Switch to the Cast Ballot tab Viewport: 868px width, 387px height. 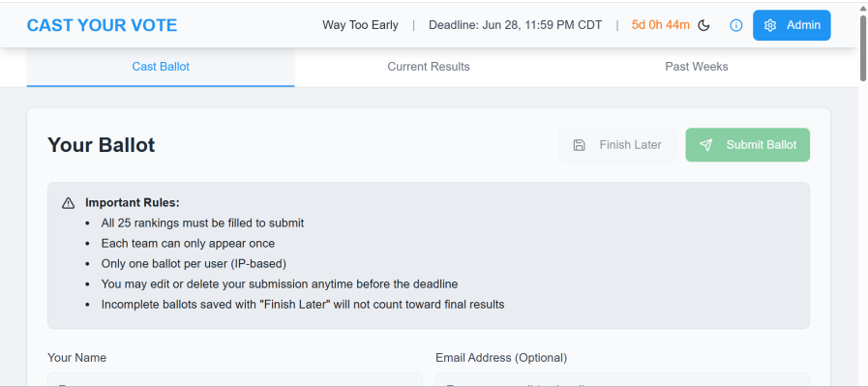pyautogui.click(x=161, y=67)
